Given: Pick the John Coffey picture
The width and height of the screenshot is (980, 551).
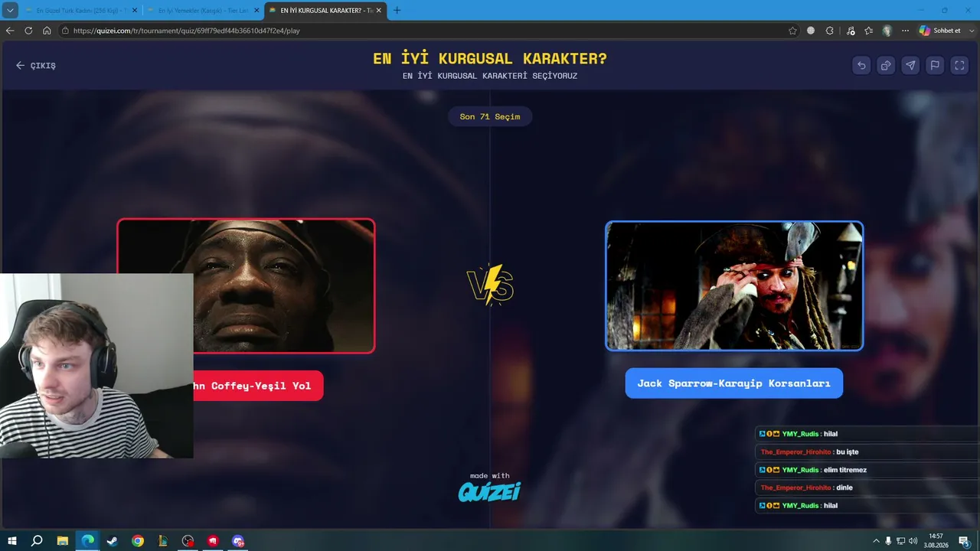Looking at the screenshot, I should (246, 286).
